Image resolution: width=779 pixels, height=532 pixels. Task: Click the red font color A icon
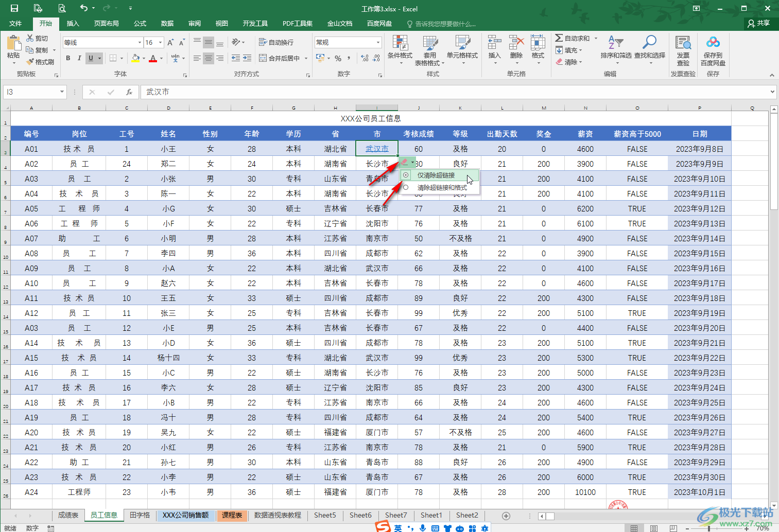(153, 58)
